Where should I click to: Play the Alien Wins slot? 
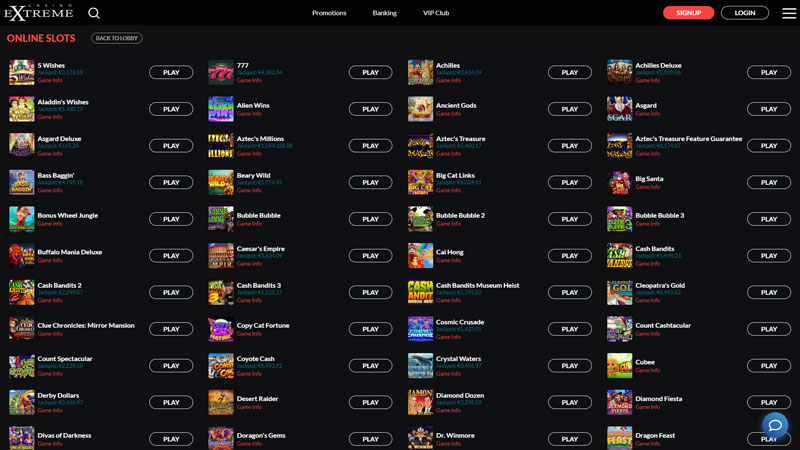coord(370,109)
